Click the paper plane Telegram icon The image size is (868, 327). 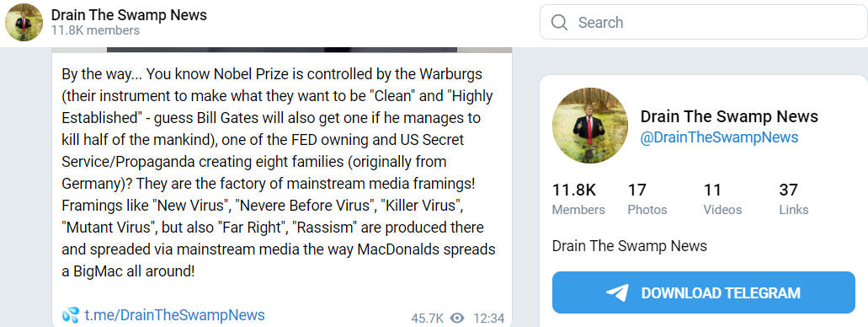617,292
